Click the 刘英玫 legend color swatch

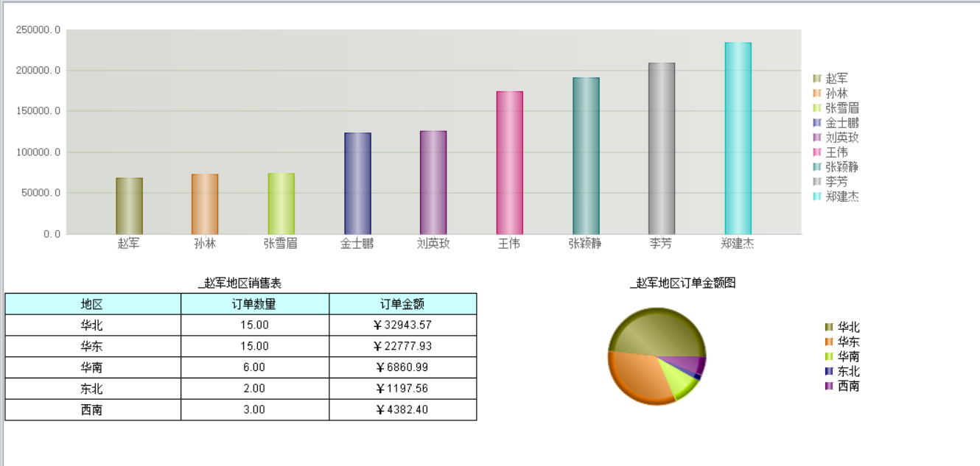coord(816,137)
